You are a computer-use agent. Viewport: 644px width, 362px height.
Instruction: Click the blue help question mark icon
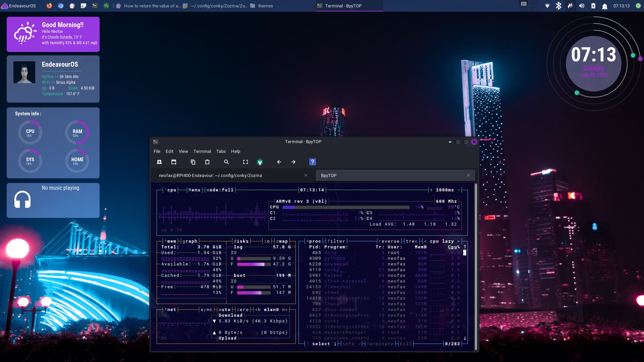click(312, 162)
